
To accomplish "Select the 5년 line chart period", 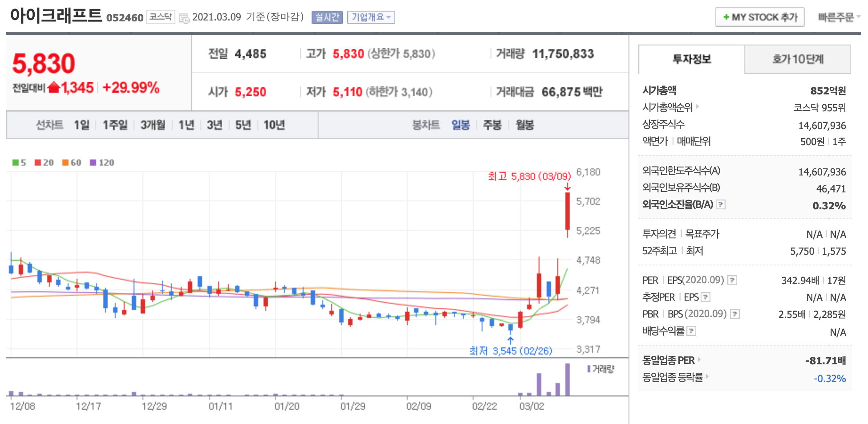I will click(243, 125).
